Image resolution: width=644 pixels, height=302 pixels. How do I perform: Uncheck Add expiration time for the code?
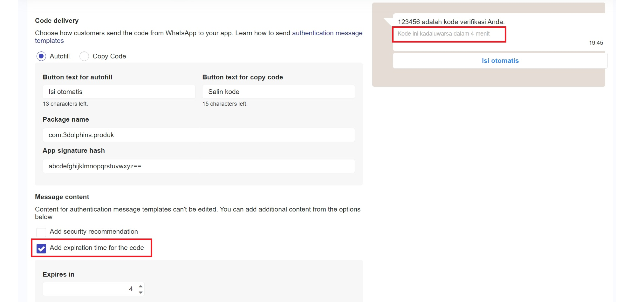click(x=41, y=248)
